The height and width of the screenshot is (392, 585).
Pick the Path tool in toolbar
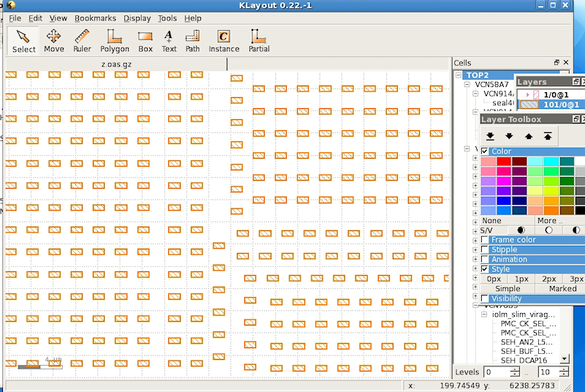coord(192,41)
